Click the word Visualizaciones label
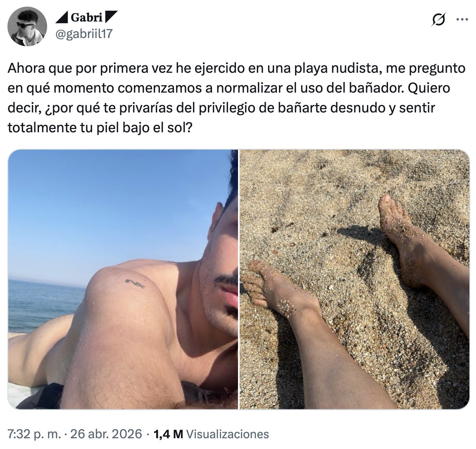This screenshot has height=449, width=476. [227, 434]
